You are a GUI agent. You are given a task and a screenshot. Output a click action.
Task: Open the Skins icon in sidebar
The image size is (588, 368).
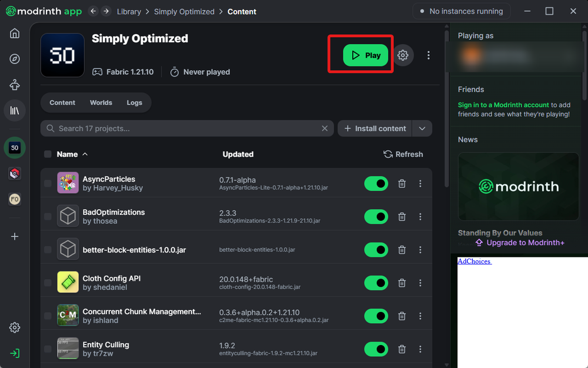(x=15, y=85)
